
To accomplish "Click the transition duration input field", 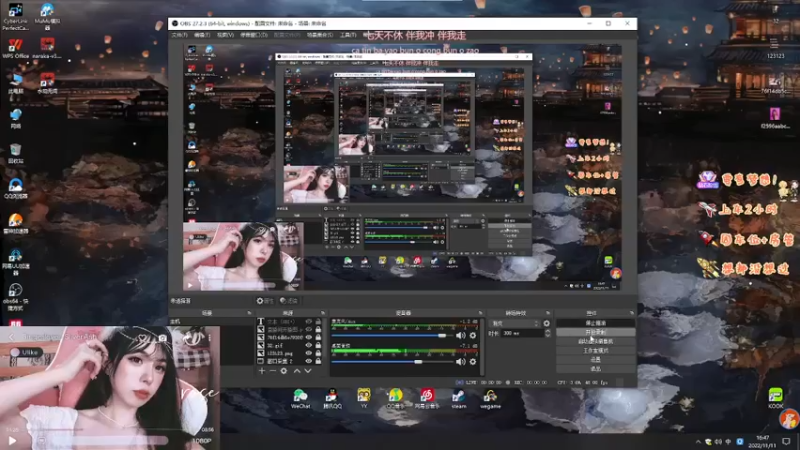I will tap(522, 333).
